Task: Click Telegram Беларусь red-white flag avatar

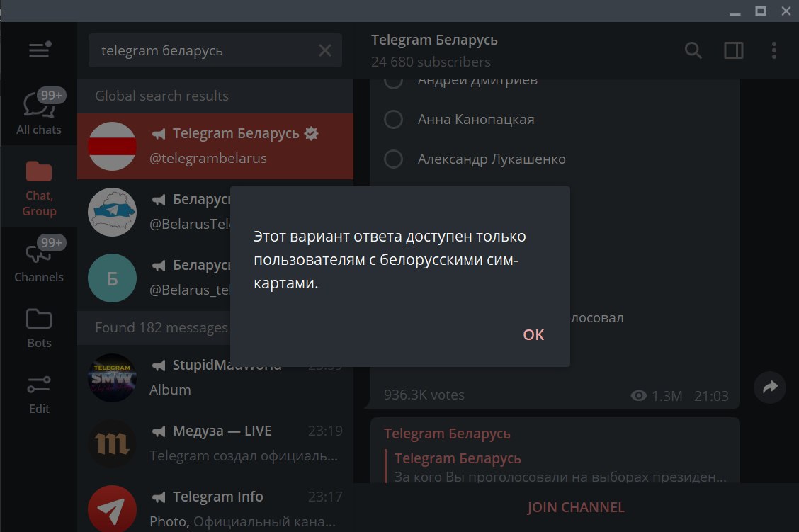Action: (112, 146)
